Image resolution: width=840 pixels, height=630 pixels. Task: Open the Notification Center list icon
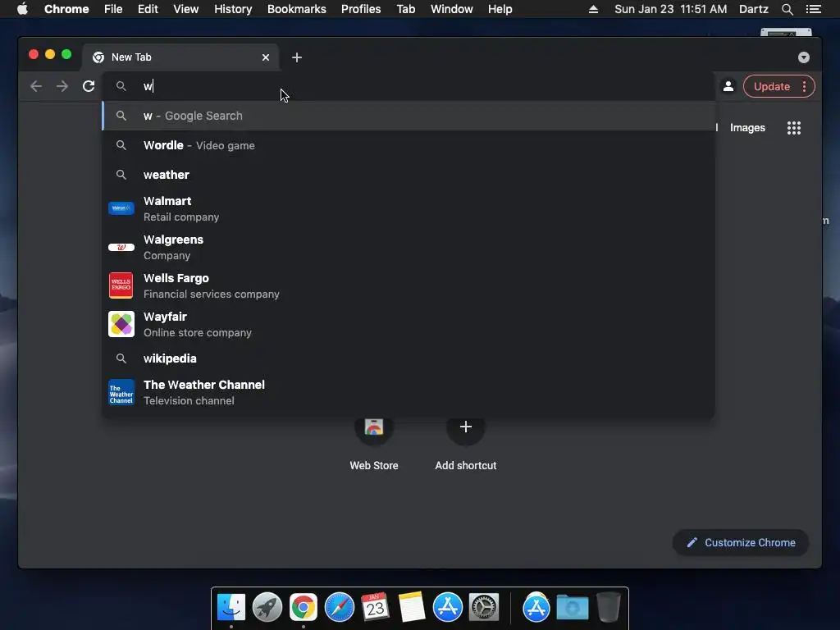pos(814,9)
